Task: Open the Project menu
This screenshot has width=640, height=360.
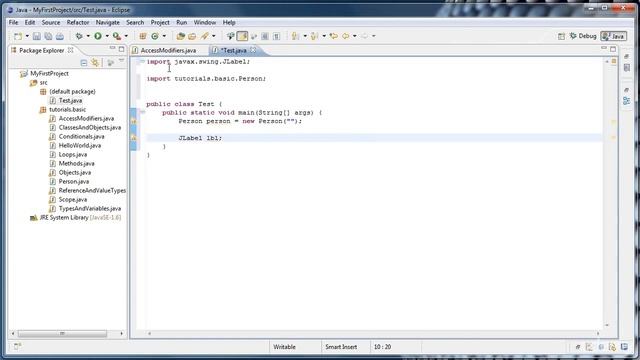Action: tap(160, 22)
